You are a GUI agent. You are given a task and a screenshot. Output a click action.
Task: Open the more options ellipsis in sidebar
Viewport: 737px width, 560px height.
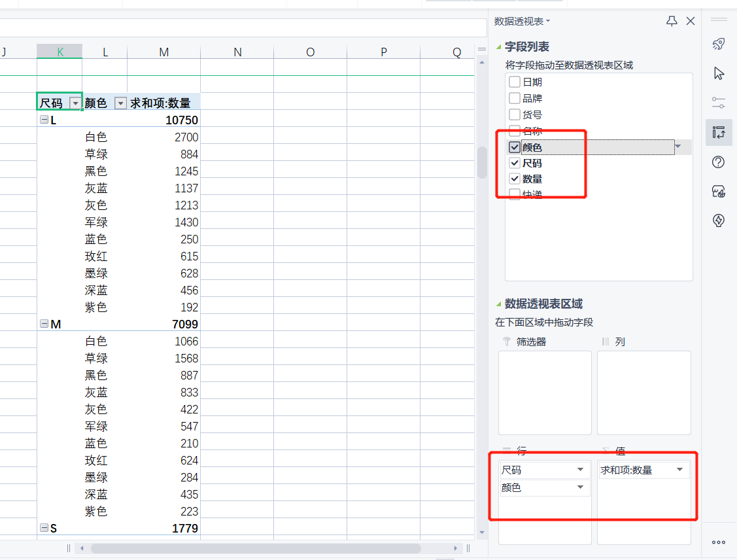pyautogui.click(x=719, y=542)
